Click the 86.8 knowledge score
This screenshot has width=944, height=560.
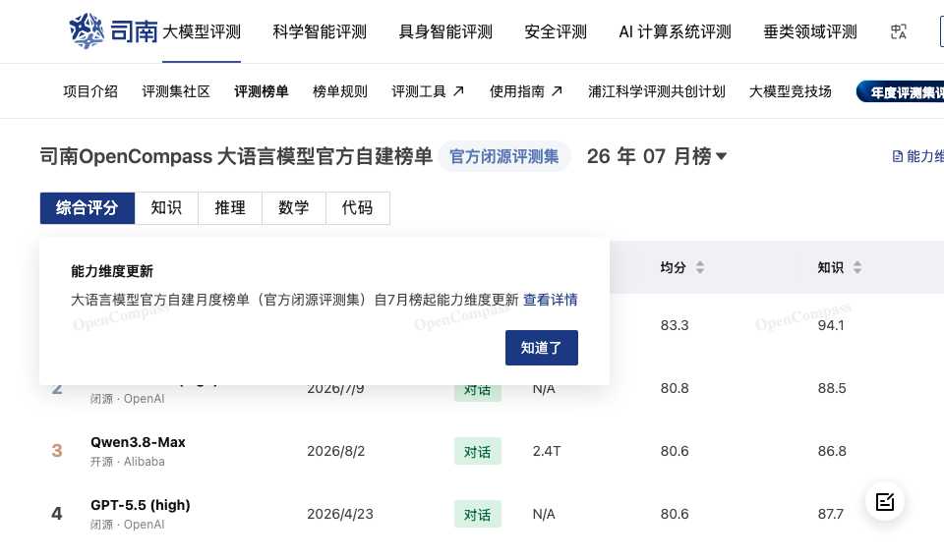pyautogui.click(x=832, y=451)
